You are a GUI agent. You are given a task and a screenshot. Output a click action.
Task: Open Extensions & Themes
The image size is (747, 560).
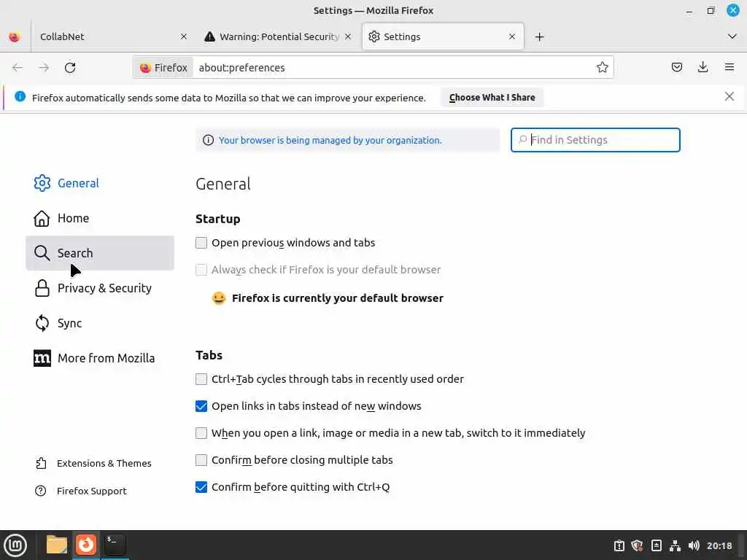[93, 463]
